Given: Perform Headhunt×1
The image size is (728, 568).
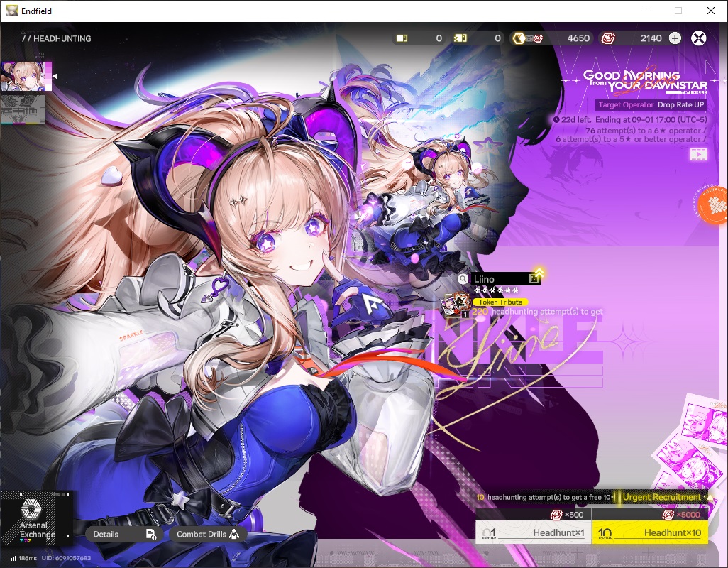Looking at the screenshot, I should [533, 532].
